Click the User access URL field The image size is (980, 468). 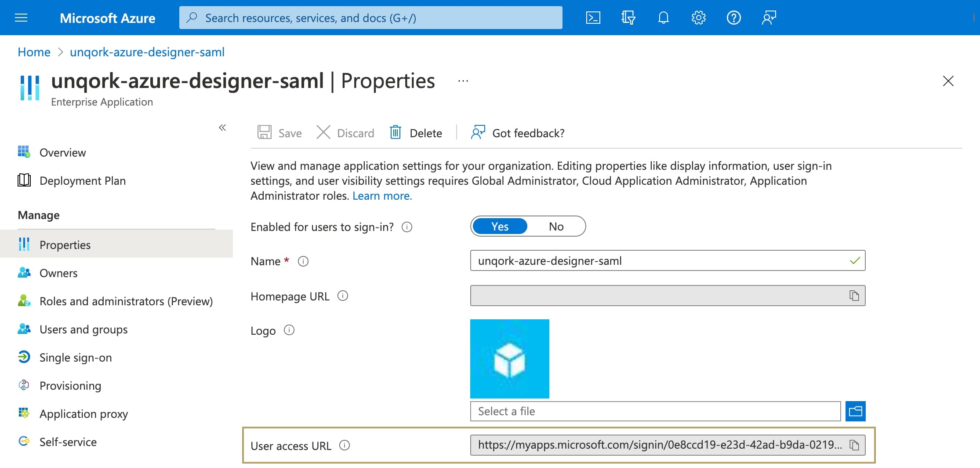(668, 445)
